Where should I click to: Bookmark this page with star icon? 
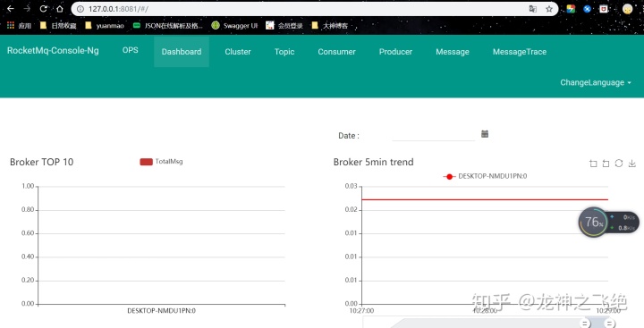tap(549, 9)
